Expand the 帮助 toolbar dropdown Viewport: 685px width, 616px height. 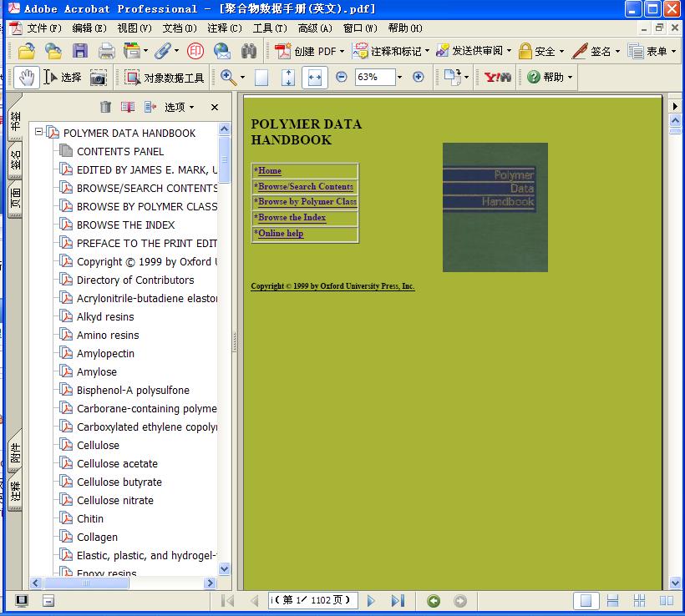pos(570,78)
